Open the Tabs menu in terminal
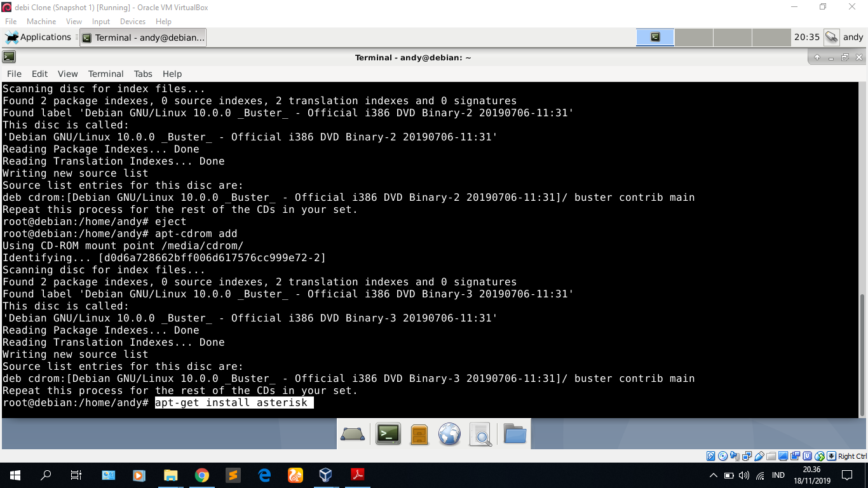The width and height of the screenshot is (868, 488). coord(143,74)
